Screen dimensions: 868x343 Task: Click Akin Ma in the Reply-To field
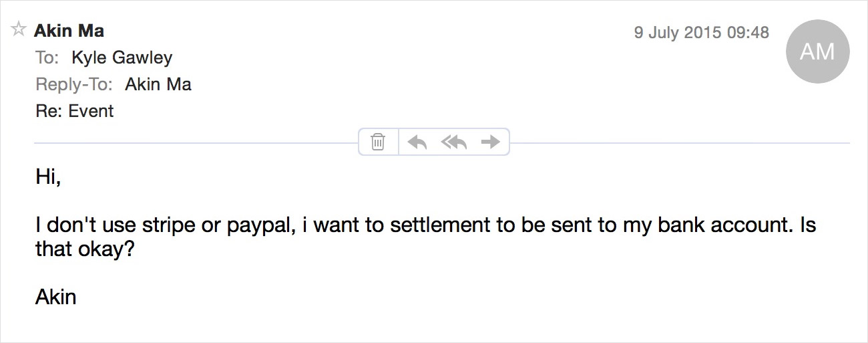158,85
